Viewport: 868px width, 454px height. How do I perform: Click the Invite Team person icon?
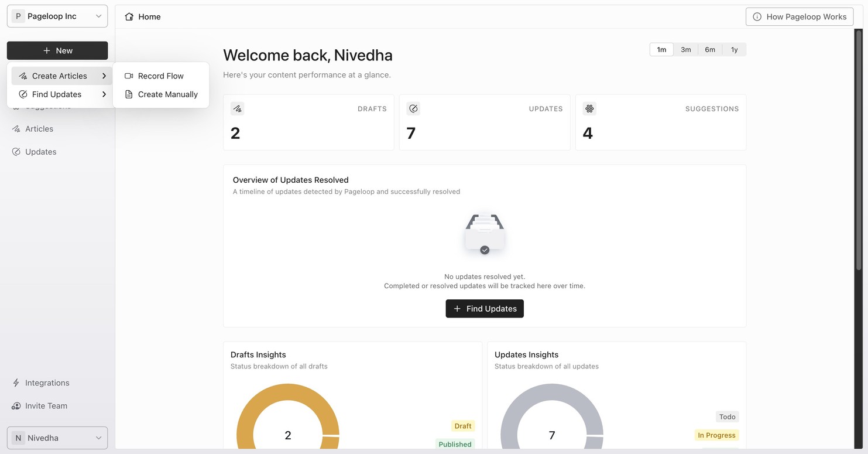click(16, 405)
